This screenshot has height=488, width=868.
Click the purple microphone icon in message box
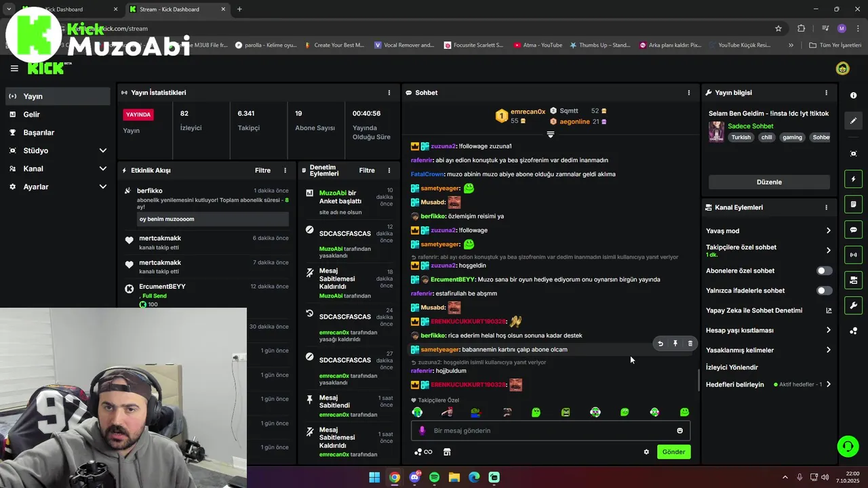(x=422, y=430)
